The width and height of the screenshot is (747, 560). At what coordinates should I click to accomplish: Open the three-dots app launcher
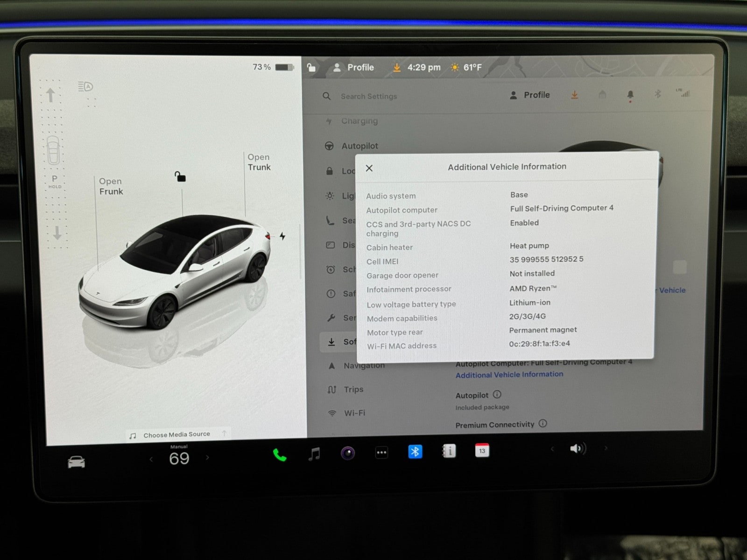[x=381, y=452]
